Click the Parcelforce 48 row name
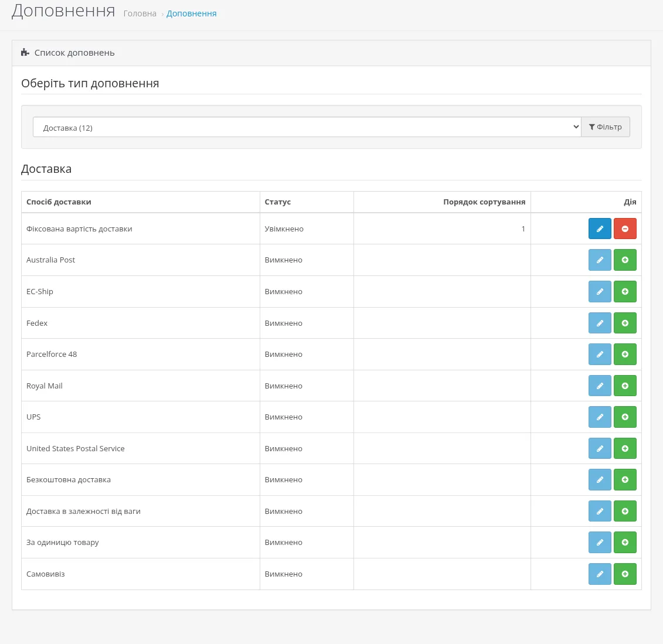This screenshot has width=663, height=644. pos(52,354)
